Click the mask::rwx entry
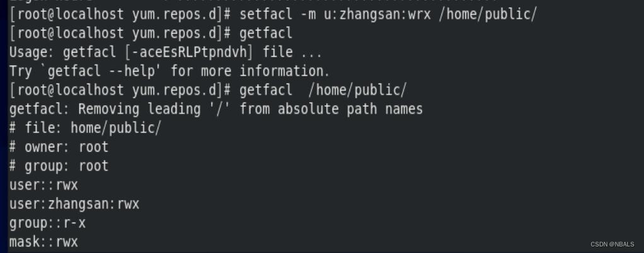644x253 pixels. (x=43, y=242)
